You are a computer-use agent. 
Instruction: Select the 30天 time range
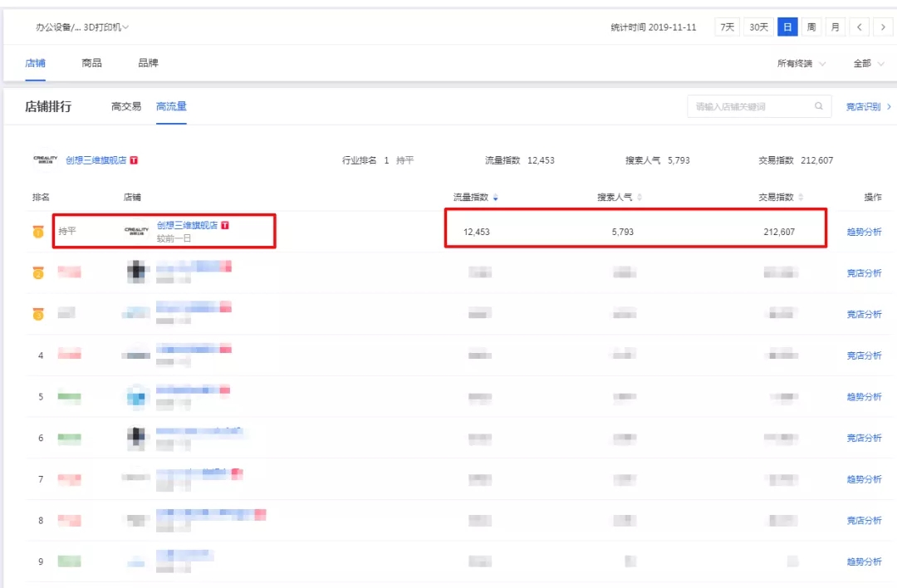(x=758, y=27)
